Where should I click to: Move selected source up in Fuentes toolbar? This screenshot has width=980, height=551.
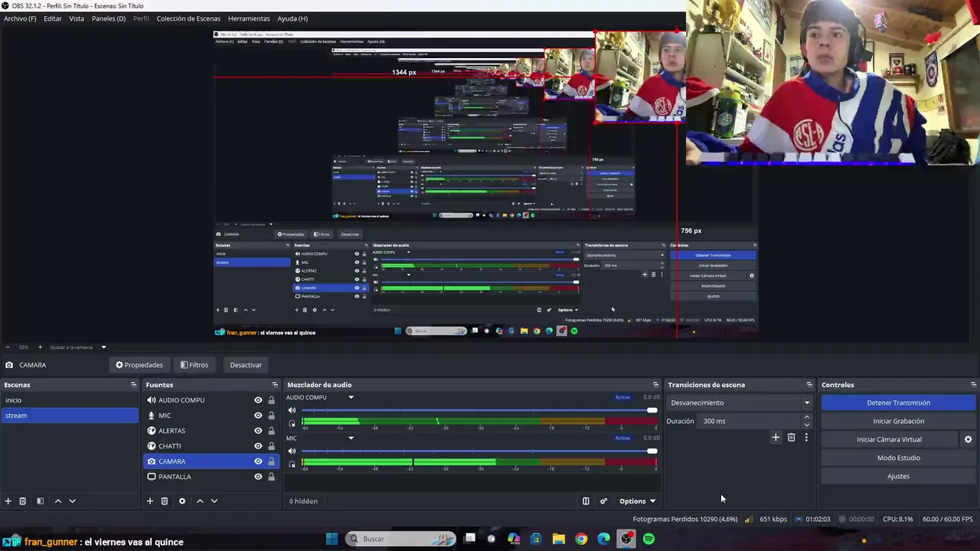tap(200, 501)
